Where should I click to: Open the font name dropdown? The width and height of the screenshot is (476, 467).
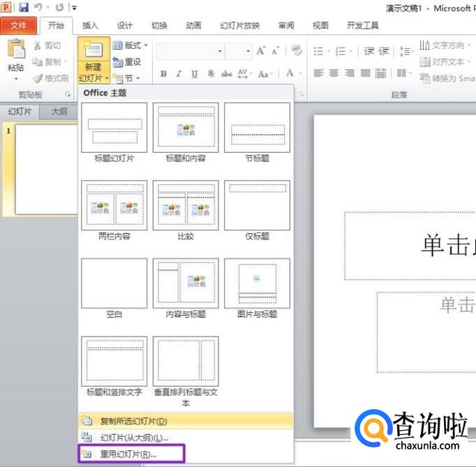[x=220, y=51]
